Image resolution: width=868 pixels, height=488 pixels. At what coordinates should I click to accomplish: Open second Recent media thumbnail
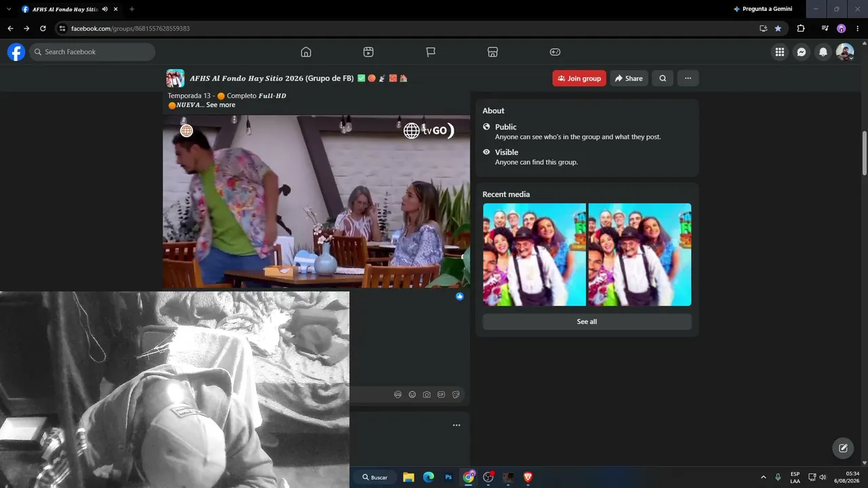[x=640, y=255]
